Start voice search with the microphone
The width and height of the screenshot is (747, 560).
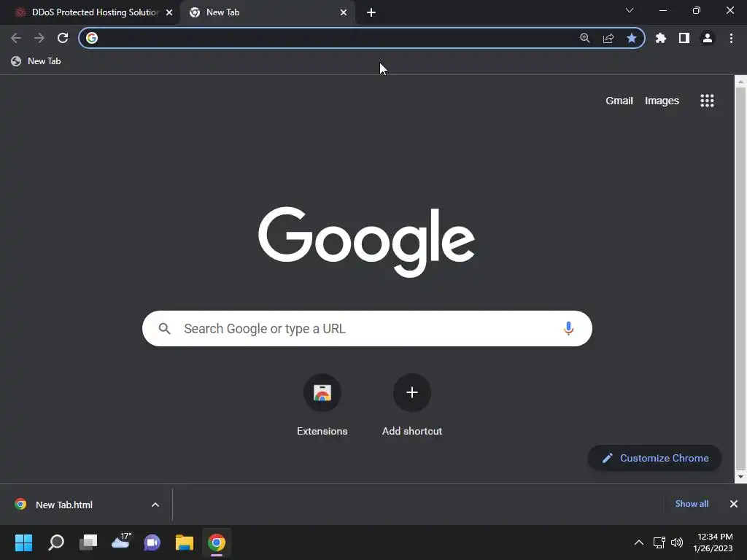[x=568, y=329]
